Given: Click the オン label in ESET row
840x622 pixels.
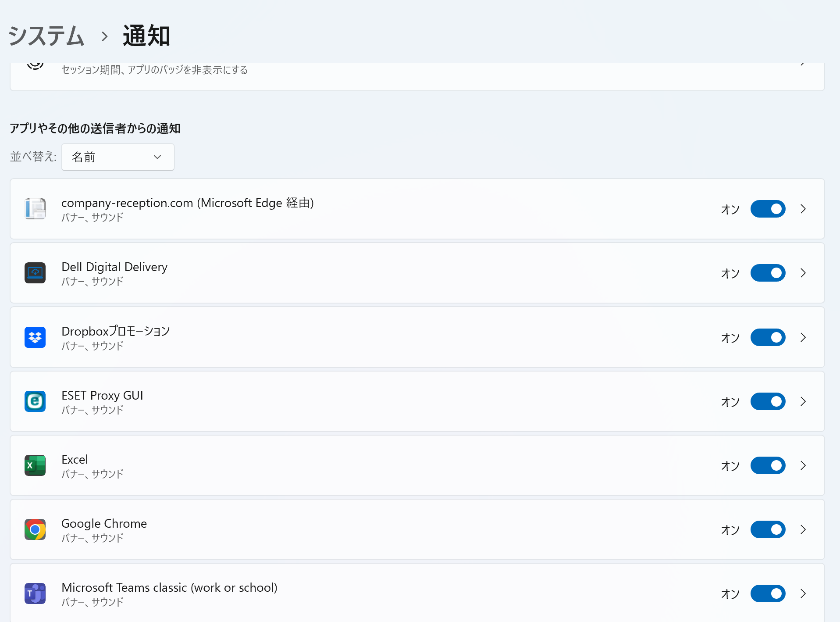Looking at the screenshot, I should click(x=730, y=402).
